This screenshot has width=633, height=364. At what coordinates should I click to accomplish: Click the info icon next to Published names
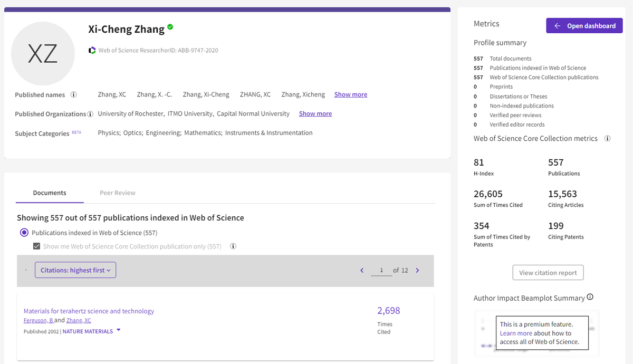[73, 95]
